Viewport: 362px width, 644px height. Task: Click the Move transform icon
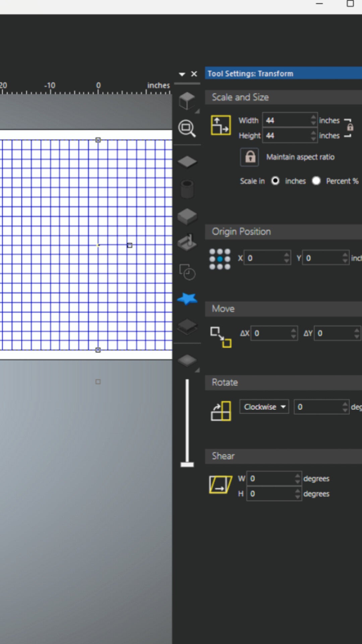click(221, 337)
